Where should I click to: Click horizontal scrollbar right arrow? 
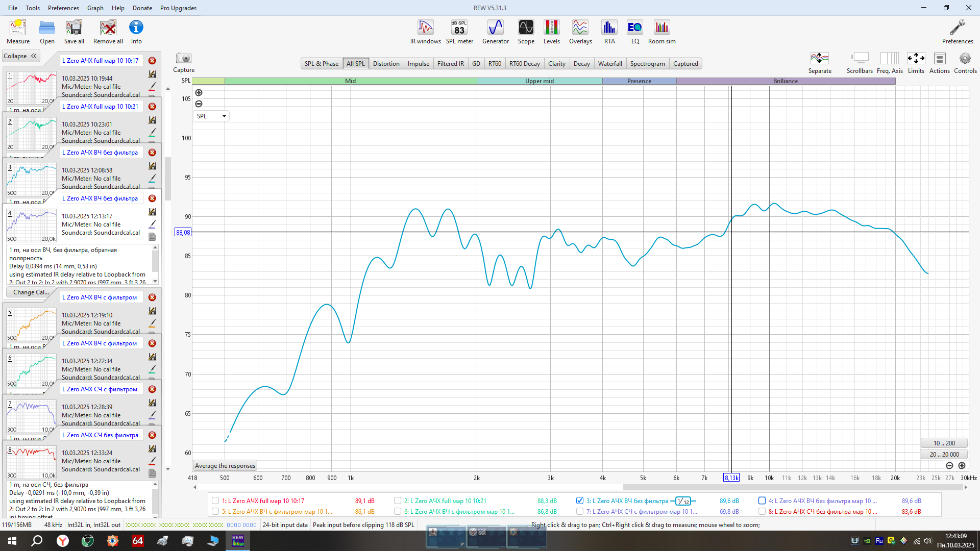click(x=966, y=487)
